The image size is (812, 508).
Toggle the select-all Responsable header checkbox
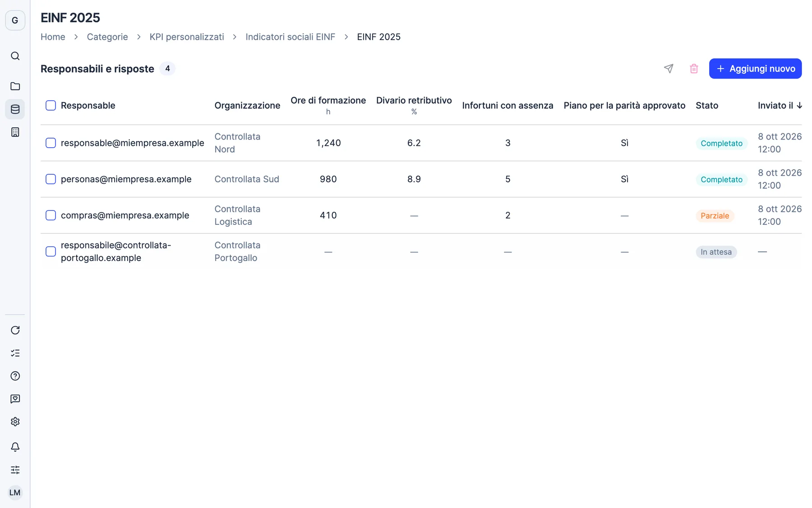[x=51, y=106]
